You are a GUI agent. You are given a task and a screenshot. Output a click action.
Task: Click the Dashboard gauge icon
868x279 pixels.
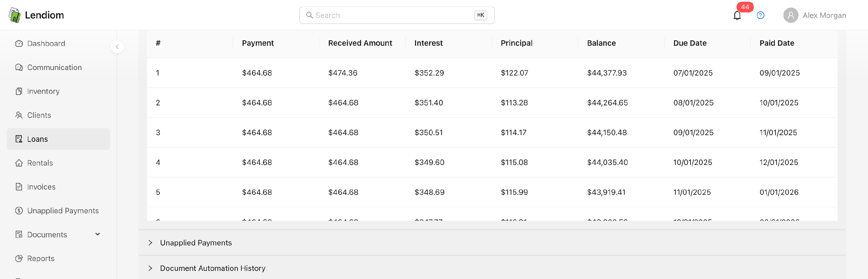pos(19,43)
